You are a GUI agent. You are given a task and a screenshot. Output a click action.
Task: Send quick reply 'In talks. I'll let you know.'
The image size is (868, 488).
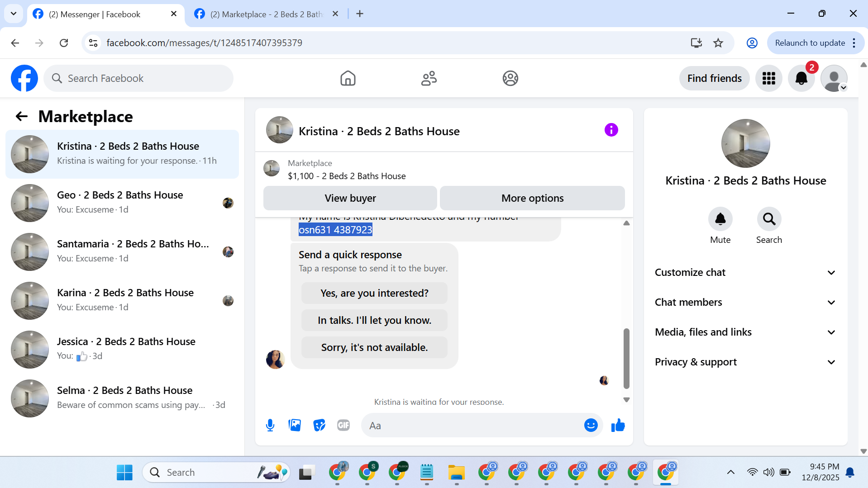point(374,320)
